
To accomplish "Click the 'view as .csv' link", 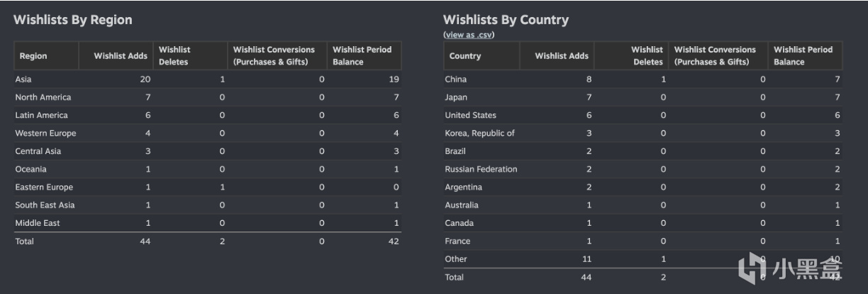I will pos(469,35).
